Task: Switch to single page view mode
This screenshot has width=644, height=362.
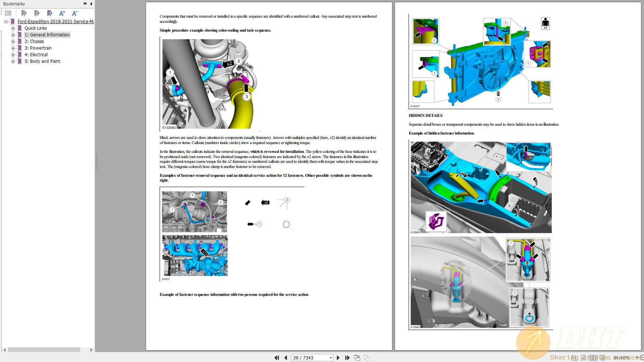Action: coord(574,358)
